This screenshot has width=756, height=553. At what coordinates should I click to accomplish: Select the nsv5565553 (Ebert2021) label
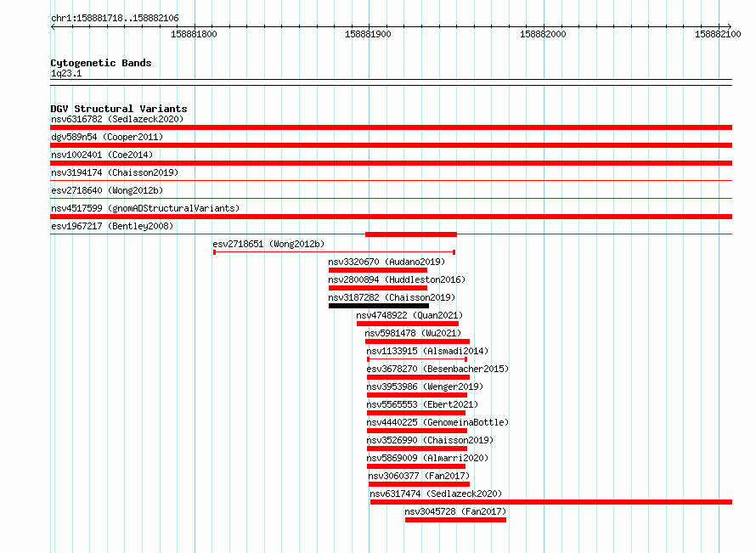tap(422, 404)
